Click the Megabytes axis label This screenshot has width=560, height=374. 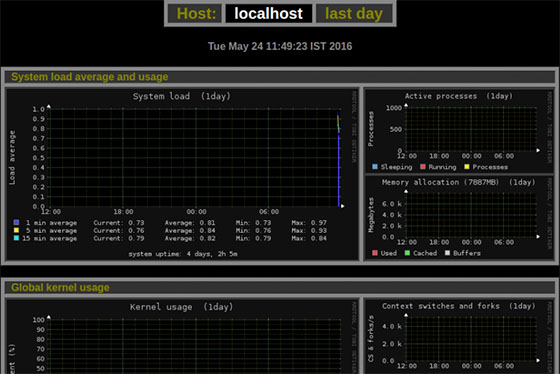click(x=371, y=215)
